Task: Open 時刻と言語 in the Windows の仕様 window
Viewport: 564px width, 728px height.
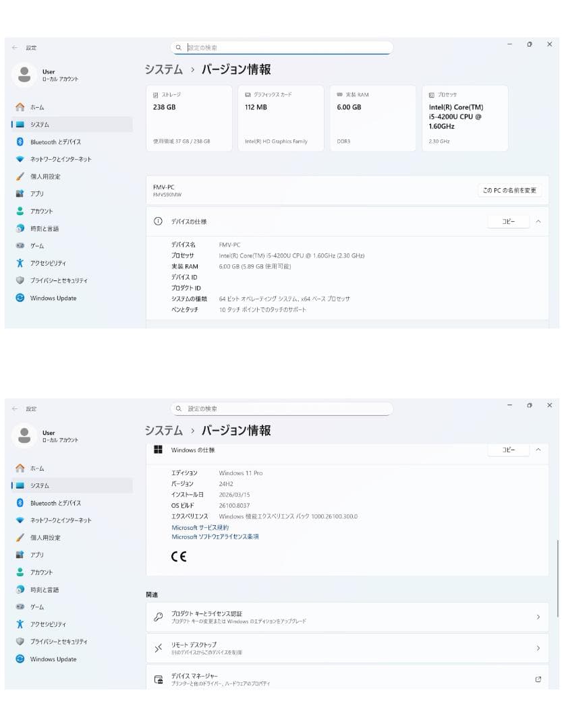Action: (x=72, y=590)
